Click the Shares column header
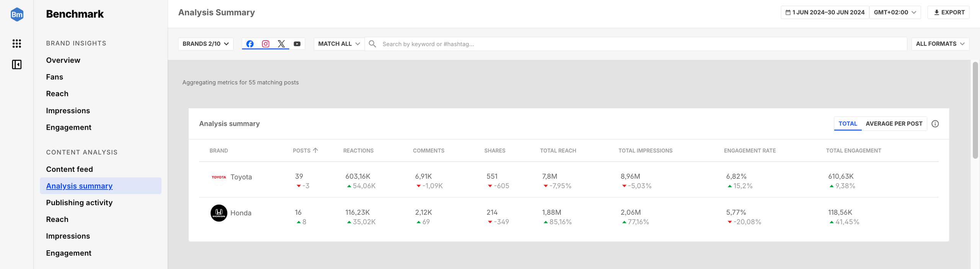Screen dimensions: 980x269 pos(495,151)
